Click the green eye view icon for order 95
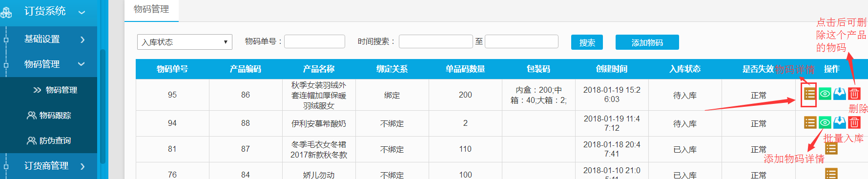Screen dimensions: 868x179 [825, 94]
